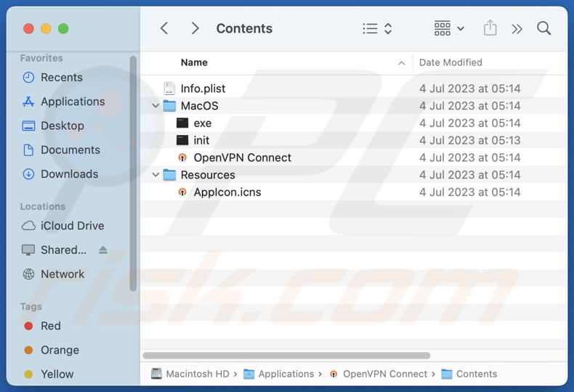Open the list view switcher control
Screen dimensions: 574x392
click(x=377, y=28)
